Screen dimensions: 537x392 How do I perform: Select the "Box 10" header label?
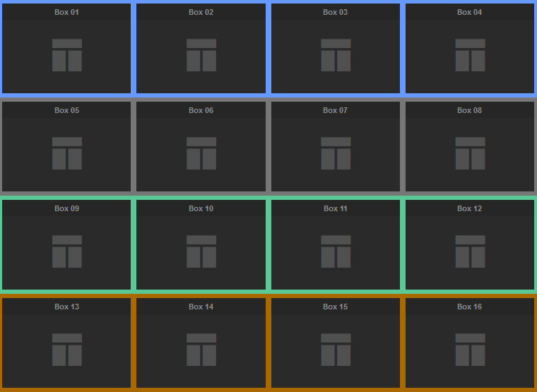[x=201, y=208]
